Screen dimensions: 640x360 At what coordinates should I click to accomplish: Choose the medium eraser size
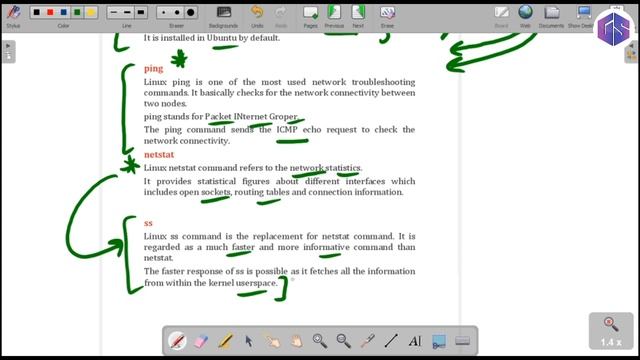pyautogui.click(x=177, y=12)
